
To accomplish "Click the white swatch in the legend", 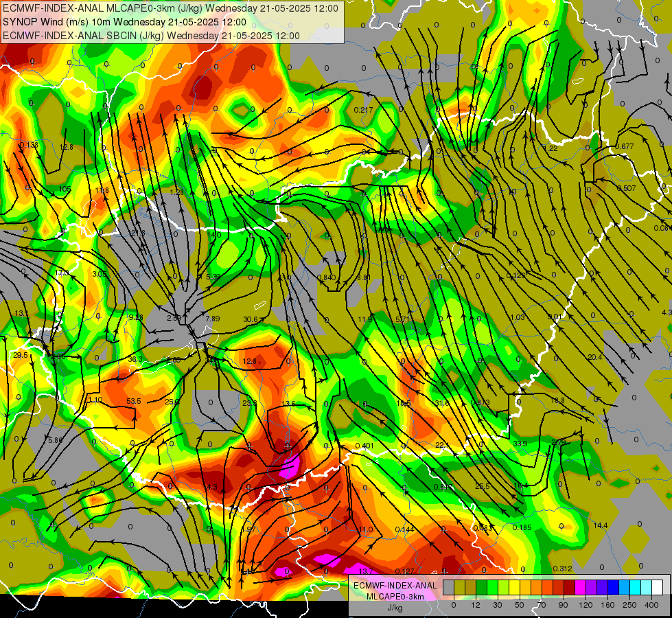I will (657, 587).
